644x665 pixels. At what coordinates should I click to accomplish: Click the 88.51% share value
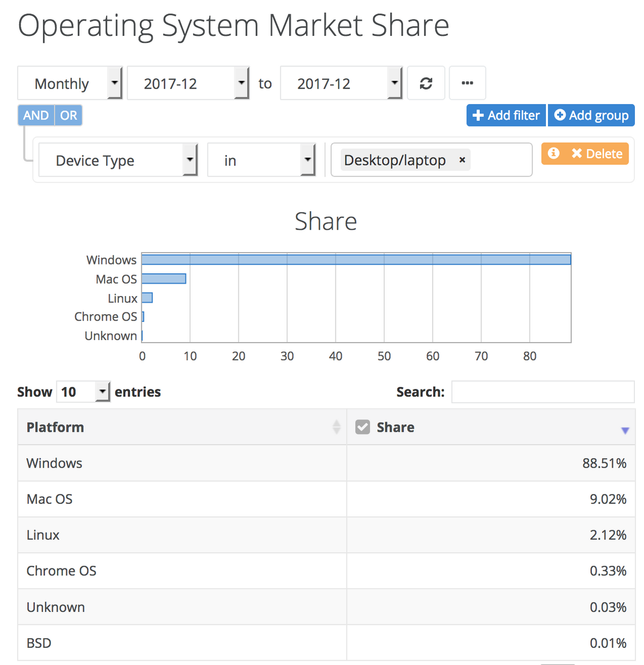pos(604,463)
